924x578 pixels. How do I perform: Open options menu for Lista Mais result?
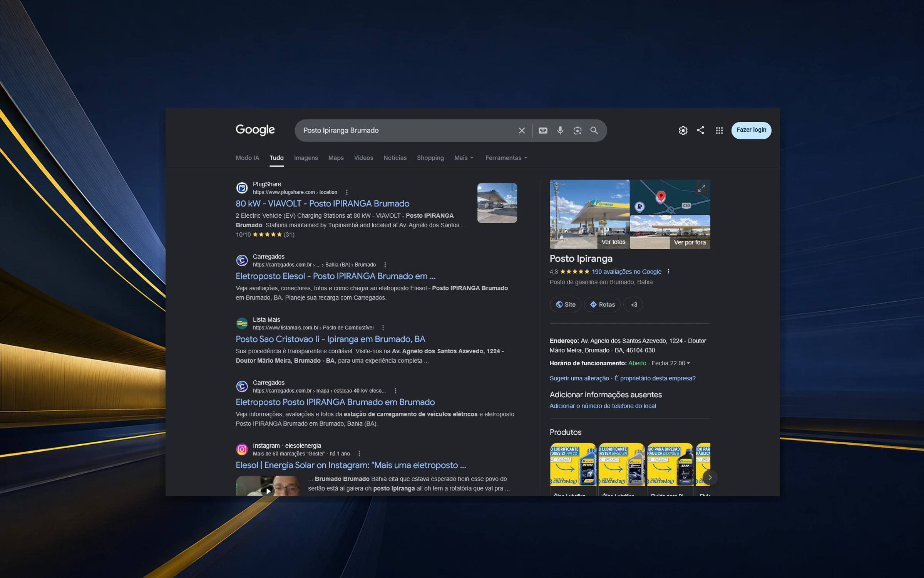[x=383, y=328]
